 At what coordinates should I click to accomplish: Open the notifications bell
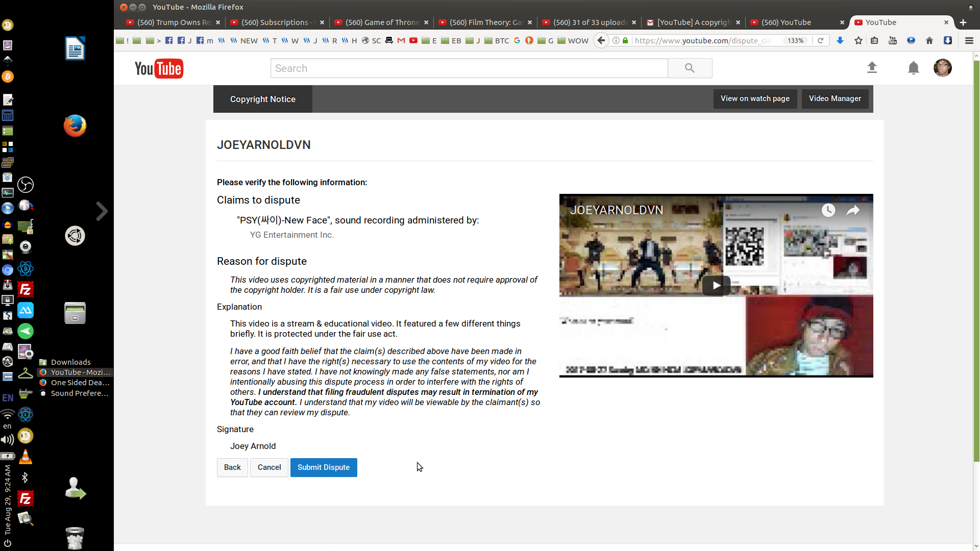tap(913, 68)
